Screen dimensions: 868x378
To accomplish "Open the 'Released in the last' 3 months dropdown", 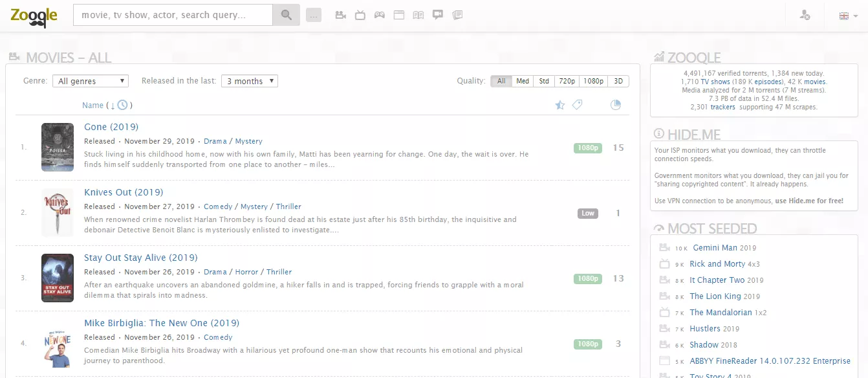I will 250,81.
